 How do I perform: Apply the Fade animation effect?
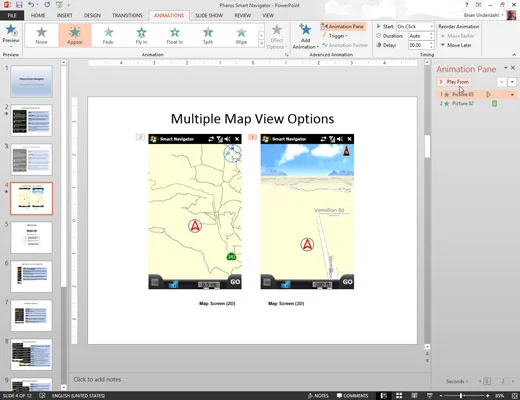pos(108,35)
